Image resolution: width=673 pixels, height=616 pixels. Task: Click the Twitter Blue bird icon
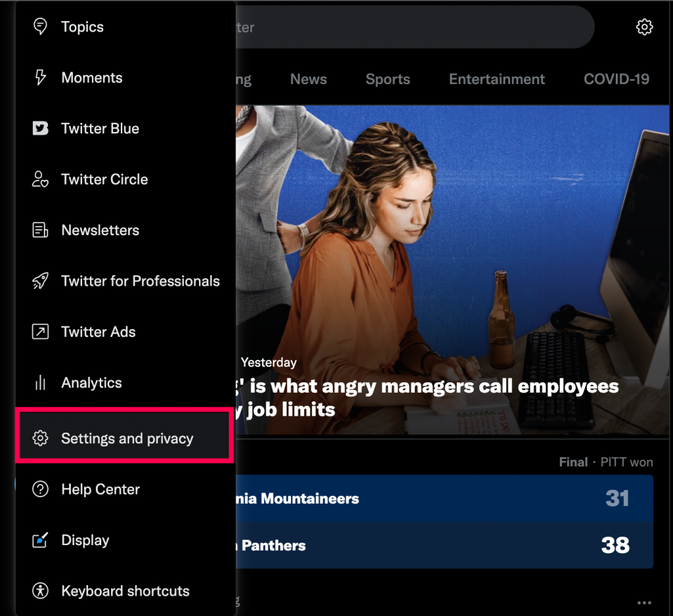pyautogui.click(x=40, y=128)
